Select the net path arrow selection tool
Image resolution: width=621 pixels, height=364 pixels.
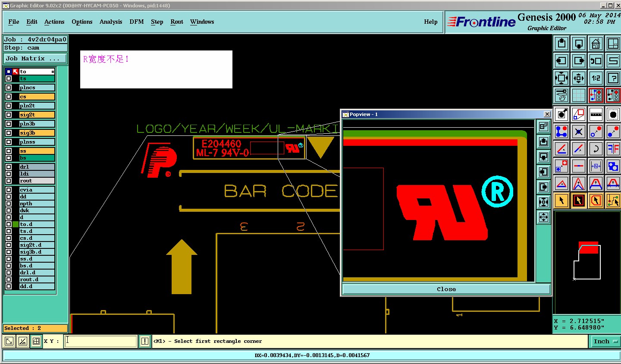[613, 201]
